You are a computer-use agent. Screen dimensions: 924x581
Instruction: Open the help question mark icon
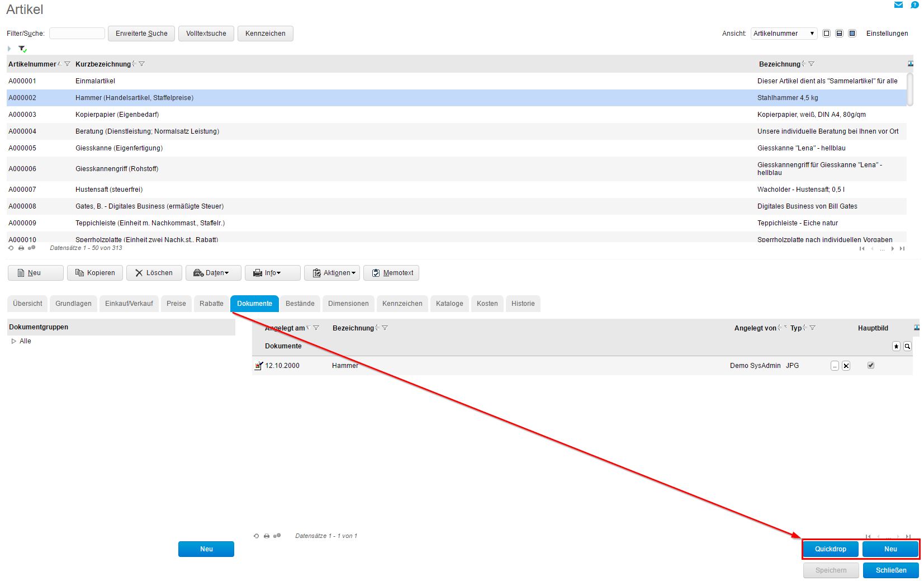click(914, 5)
